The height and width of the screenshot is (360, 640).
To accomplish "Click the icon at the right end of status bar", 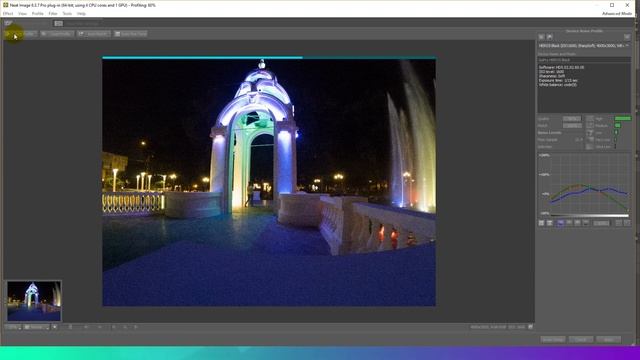I will pyautogui.click(x=530, y=327).
